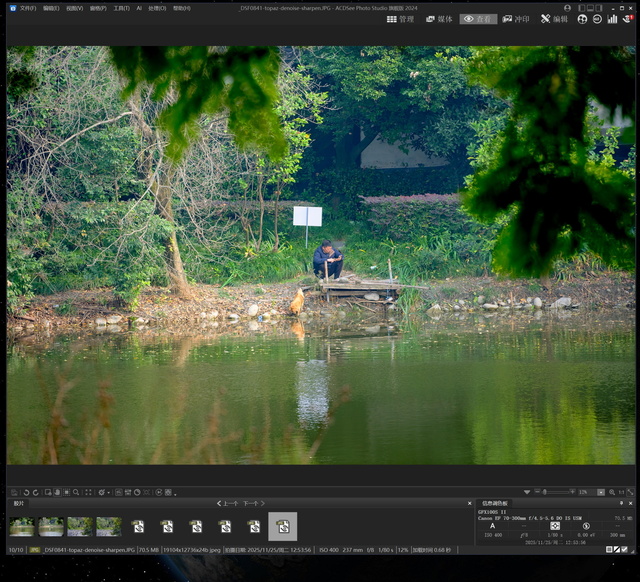Go to the previous image with 上一个
Viewport: 640px width, 582px height.
coord(227,503)
